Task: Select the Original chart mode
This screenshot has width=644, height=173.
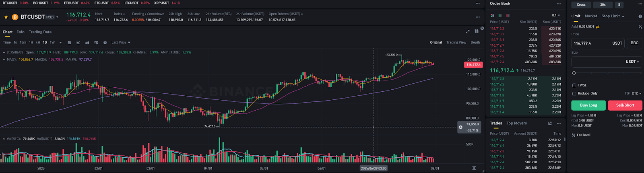Action: tap(436, 42)
